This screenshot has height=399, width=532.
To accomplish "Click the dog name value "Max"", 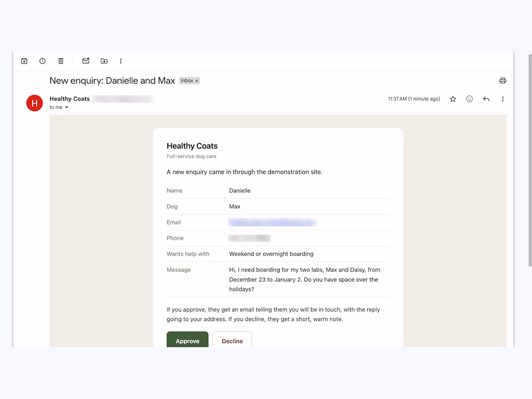I will [x=235, y=207].
